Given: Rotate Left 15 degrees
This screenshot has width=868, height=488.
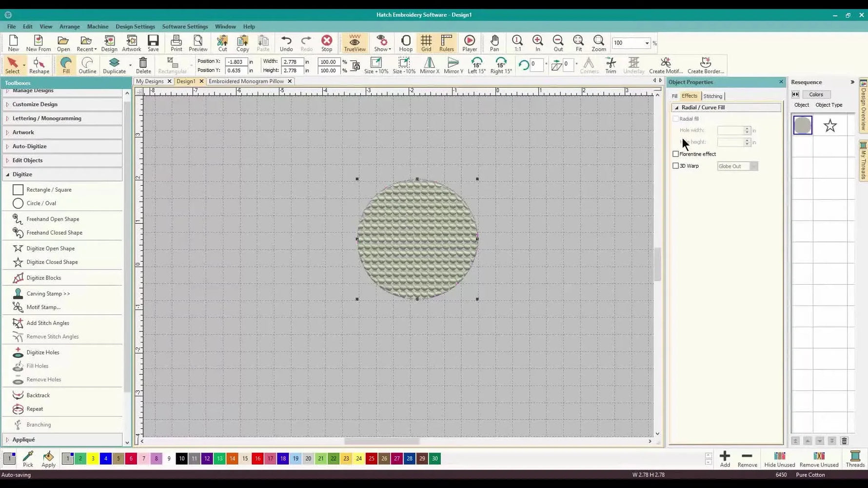Looking at the screenshot, I should [476, 65].
